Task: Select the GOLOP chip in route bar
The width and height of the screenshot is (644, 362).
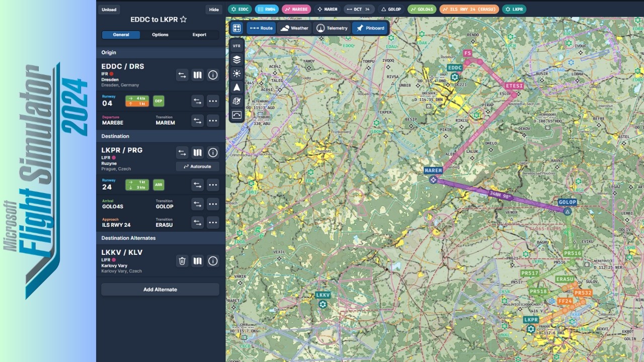Action: [391, 9]
